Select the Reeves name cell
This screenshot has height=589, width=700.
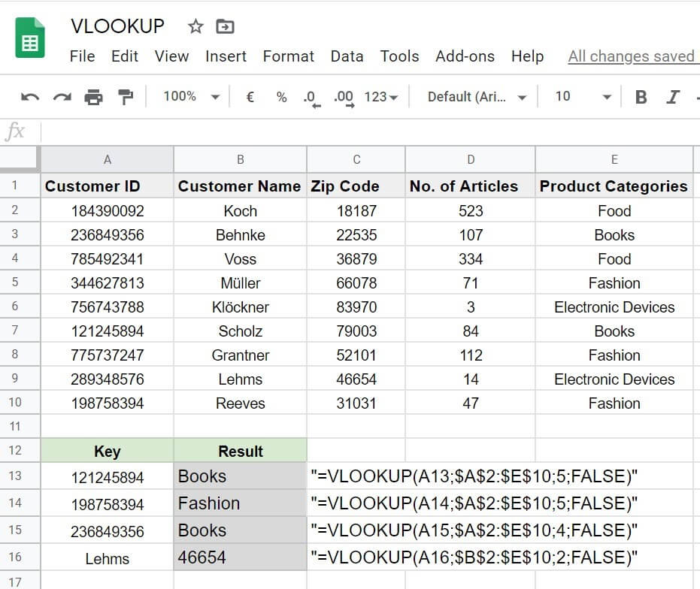[x=240, y=403]
